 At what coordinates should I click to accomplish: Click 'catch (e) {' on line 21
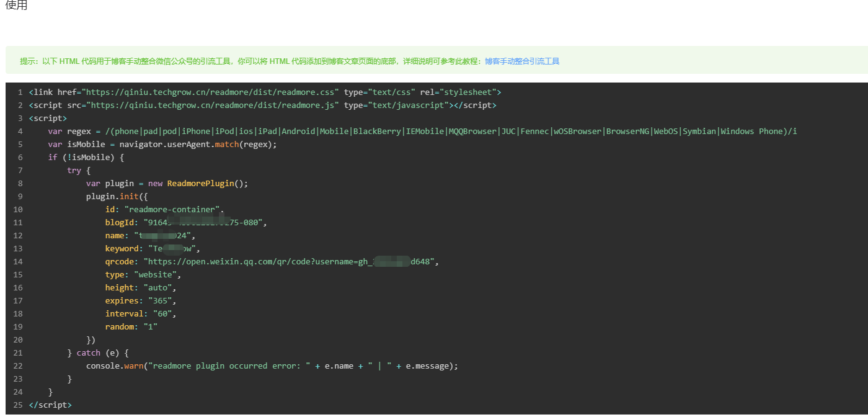(103, 353)
